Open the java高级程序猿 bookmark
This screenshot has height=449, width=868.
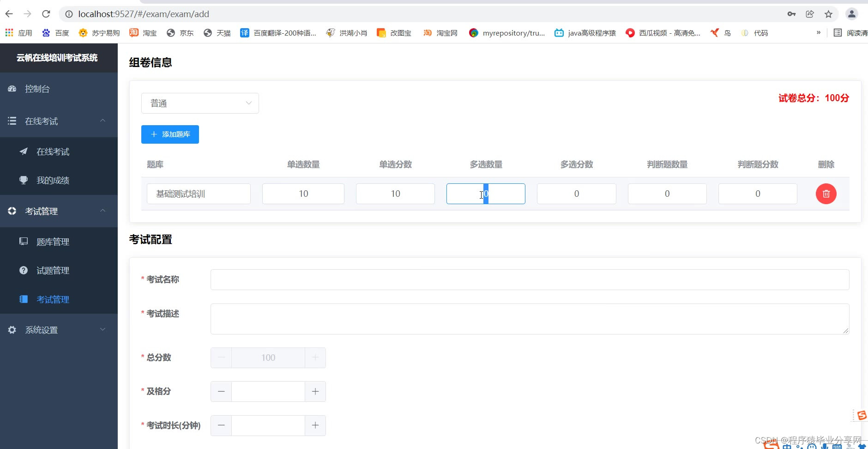(585, 33)
